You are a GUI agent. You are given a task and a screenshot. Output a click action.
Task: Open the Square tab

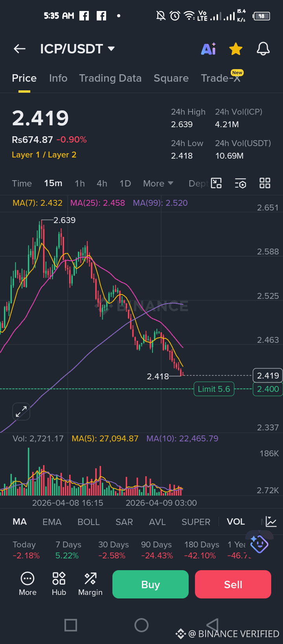click(171, 78)
